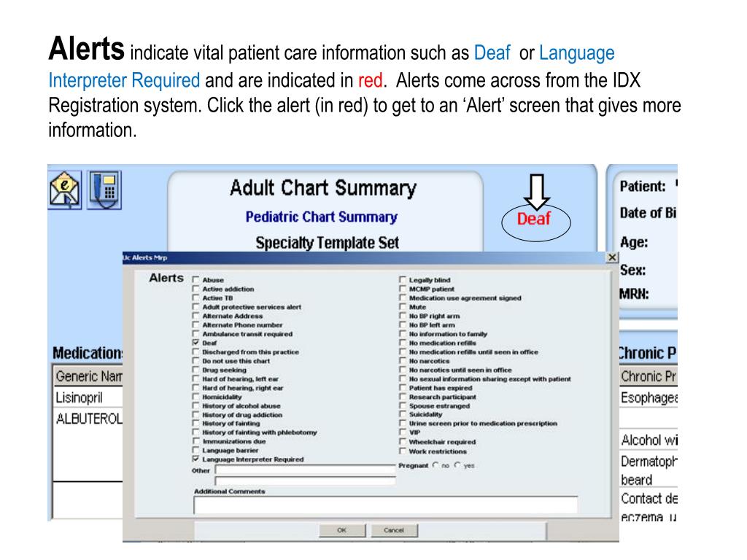Viewport: 747px width, 560px height.
Task: Enable Ambulance transit required checkbox
Action: (x=196, y=334)
